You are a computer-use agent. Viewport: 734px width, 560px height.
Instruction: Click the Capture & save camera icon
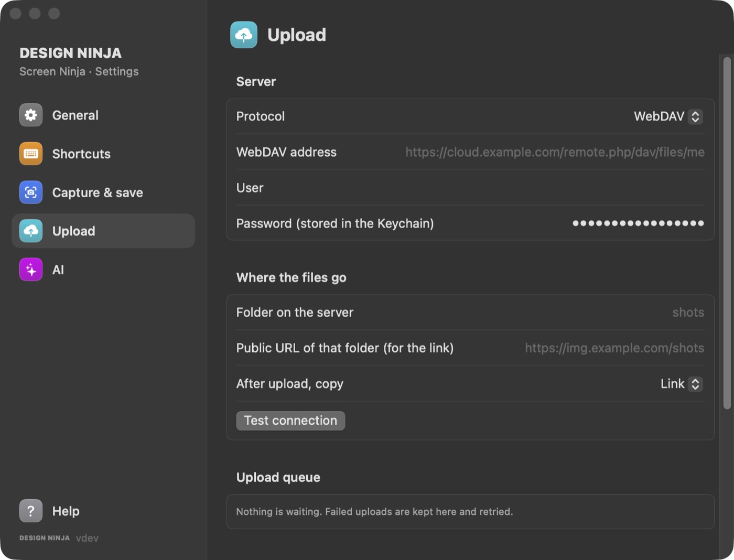(31, 192)
